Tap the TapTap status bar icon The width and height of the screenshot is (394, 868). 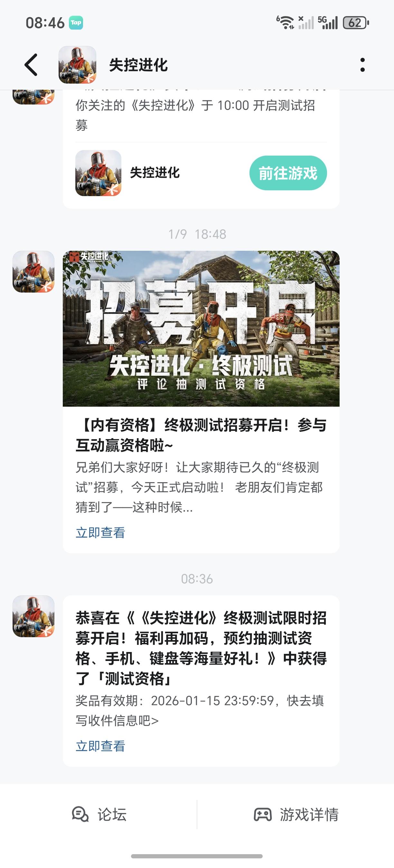[76, 23]
